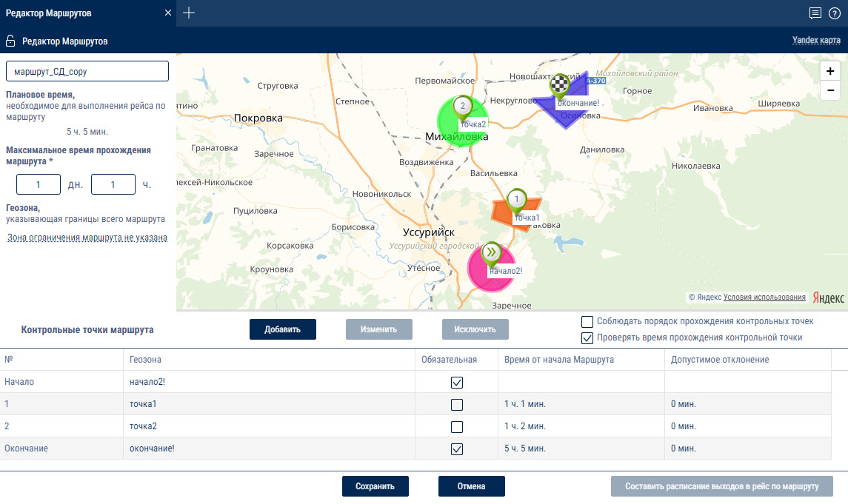Viewport: 848px width, 504px height.
Task: Select the Начало row label
Action: [x=19, y=382]
